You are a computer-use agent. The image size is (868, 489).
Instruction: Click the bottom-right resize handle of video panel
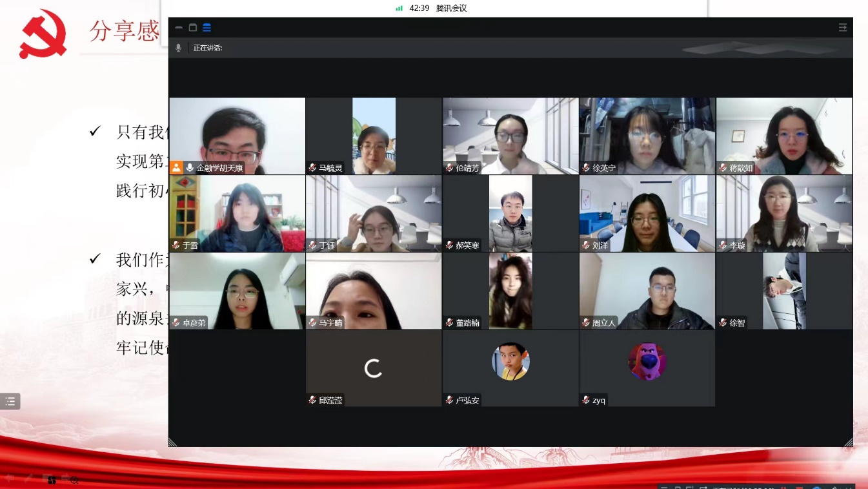pyautogui.click(x=848, y=442)
